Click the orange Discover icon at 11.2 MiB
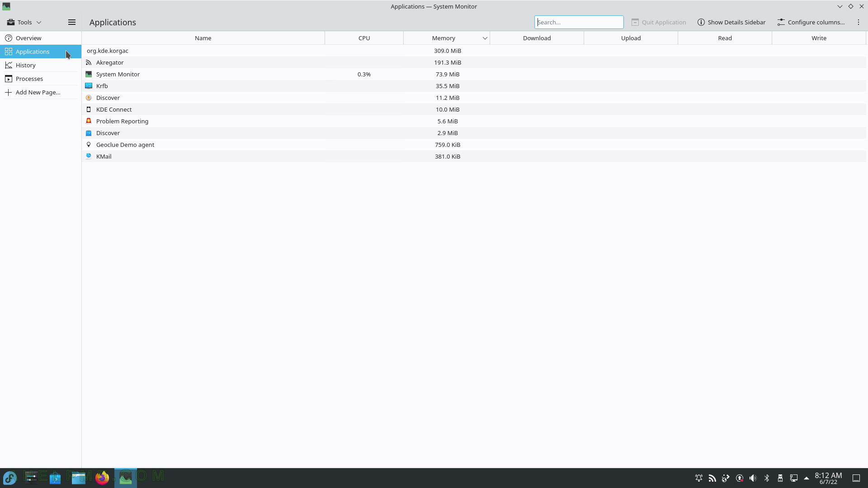 (x=89, y=98)
